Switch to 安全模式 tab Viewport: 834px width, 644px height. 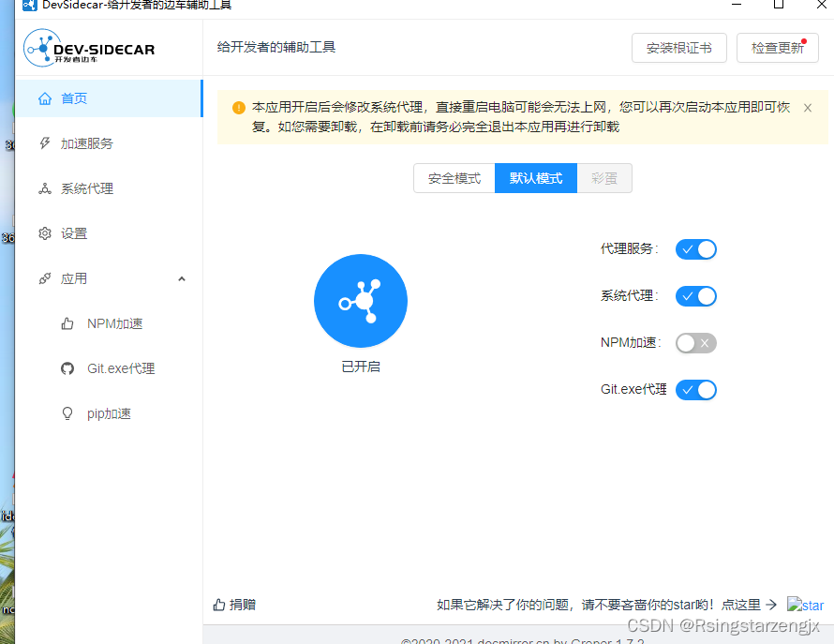tap(454, 177)
